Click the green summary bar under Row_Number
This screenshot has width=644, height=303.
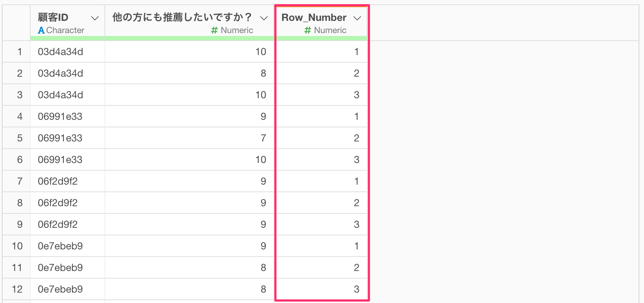tap(321, 38)
